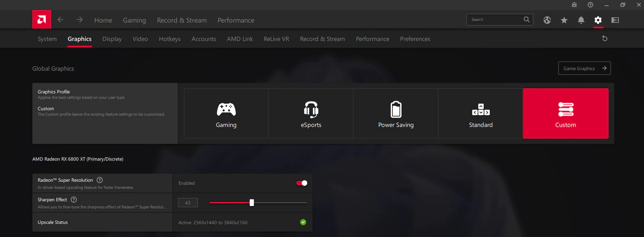
Task: Open the favorites star icon
Action: (564, 20)
